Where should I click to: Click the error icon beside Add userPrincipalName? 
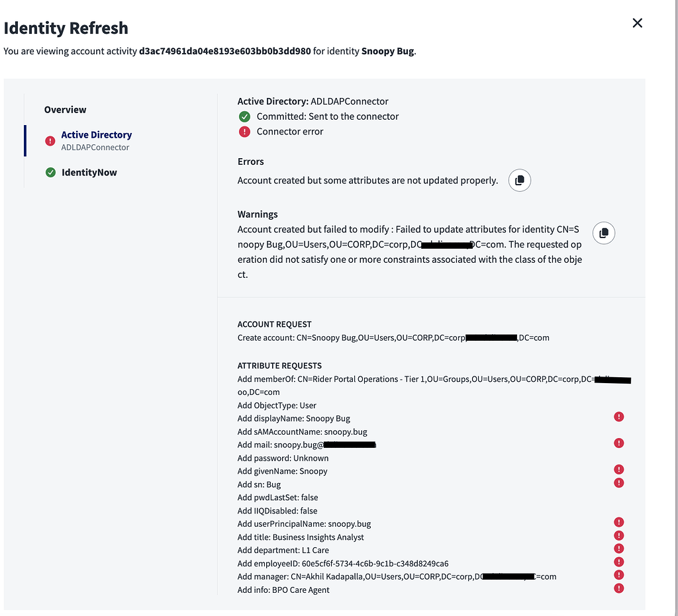[x=618, y=521]
